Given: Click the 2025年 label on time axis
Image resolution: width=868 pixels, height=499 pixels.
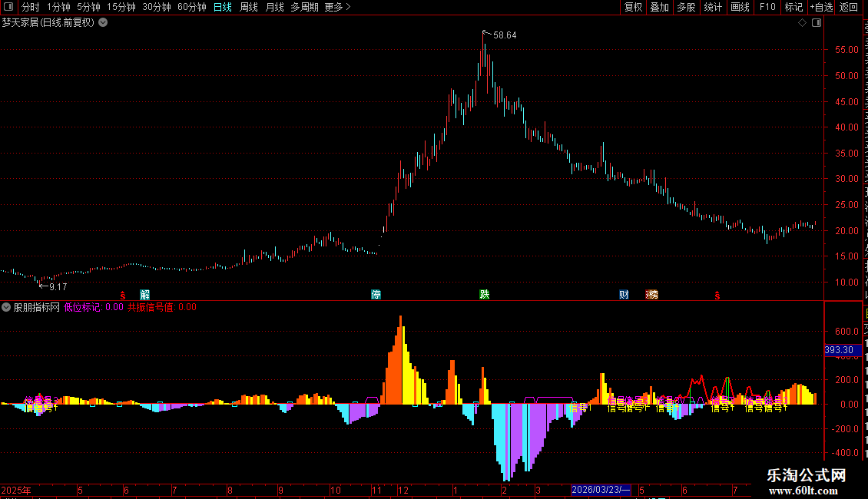Looking at the screenshot, I should point(16,490).
